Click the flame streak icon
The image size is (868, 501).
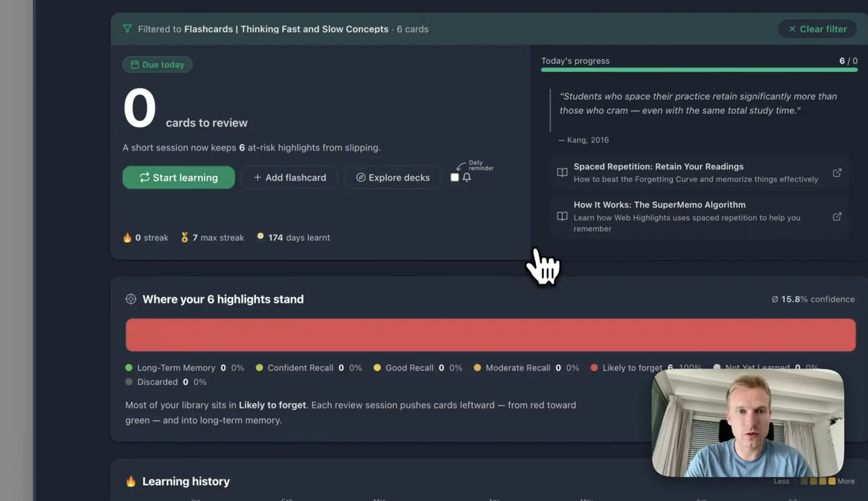(127, 237)
